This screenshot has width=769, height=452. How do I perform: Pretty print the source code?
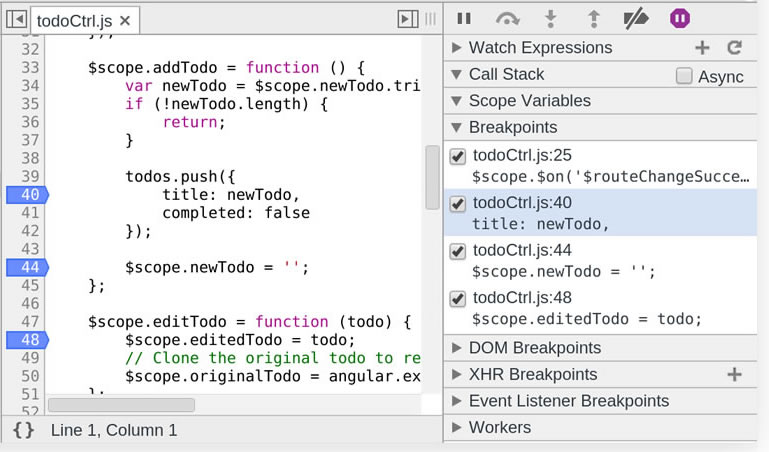[24, 430]
